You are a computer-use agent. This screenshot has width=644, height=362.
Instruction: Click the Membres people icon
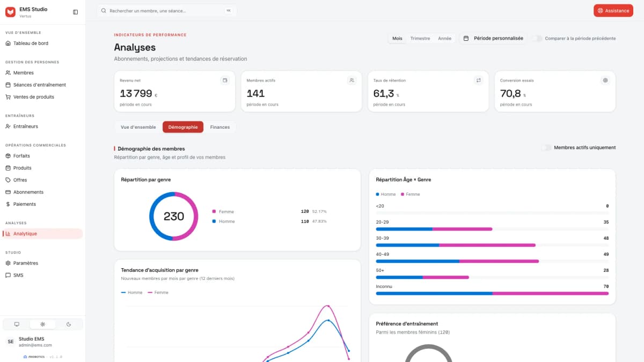pyautogui.click(x=8, y=73)
